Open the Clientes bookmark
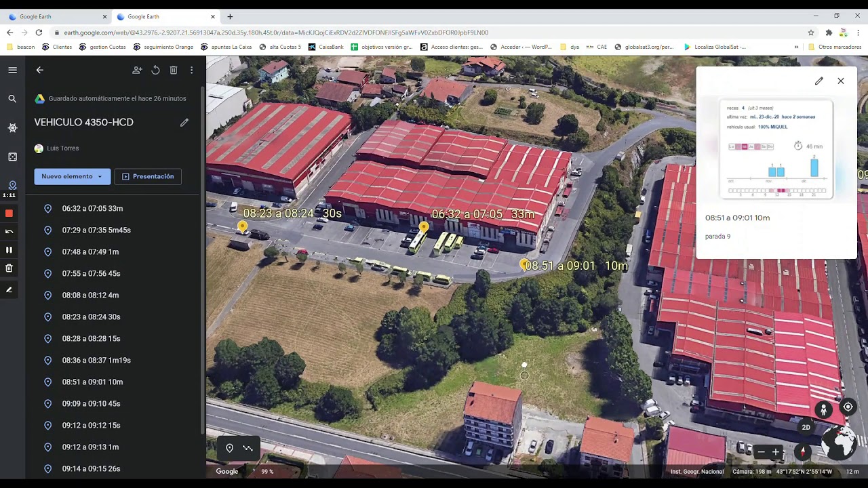Viewport: 868px width, 488px height. (57, 47)
